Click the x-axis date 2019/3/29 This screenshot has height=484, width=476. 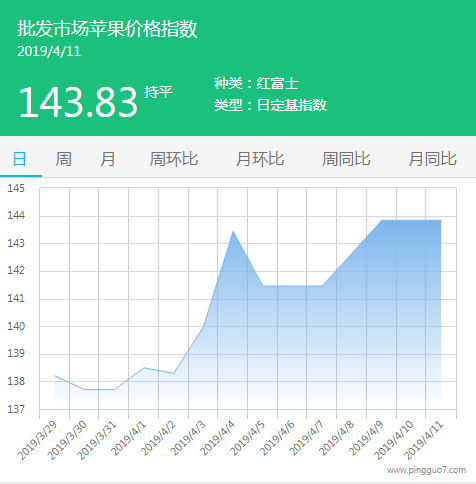click(37, 440)
